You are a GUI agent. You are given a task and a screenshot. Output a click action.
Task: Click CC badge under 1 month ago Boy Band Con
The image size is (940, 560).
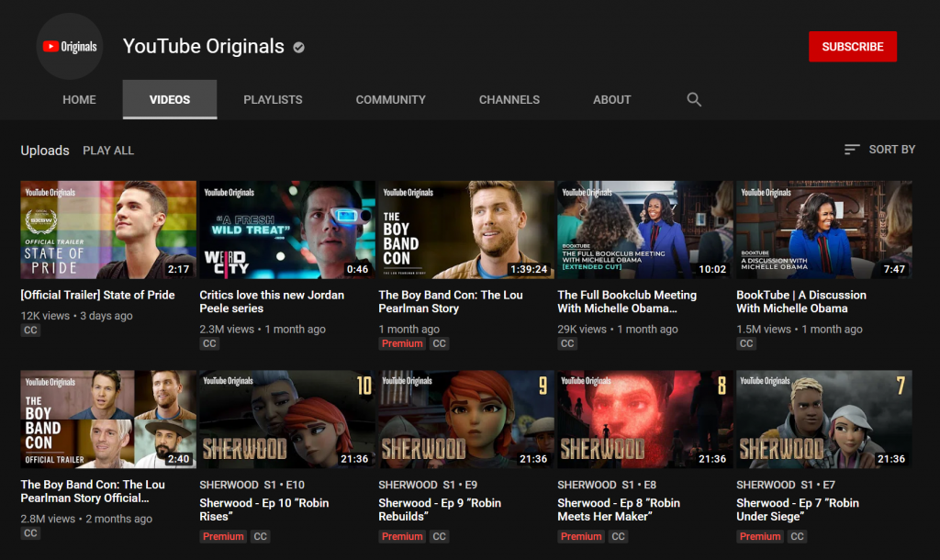[x=440, y=343]
